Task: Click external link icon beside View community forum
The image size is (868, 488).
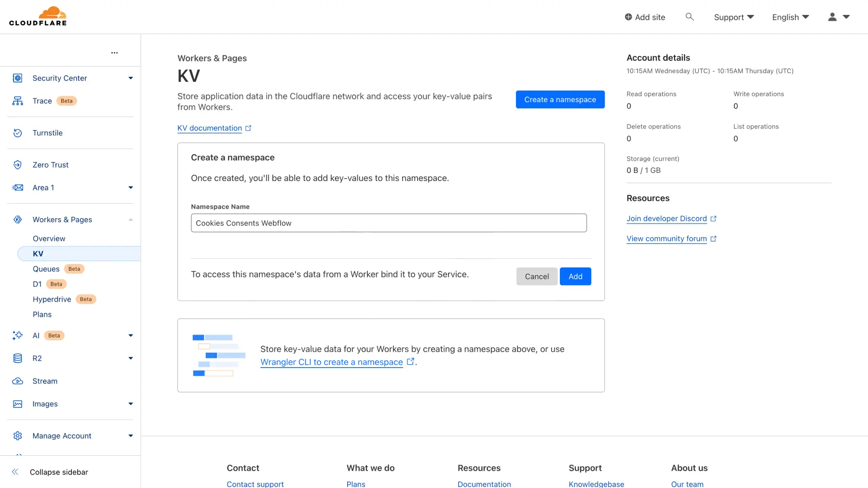Action: (x=714, y=239)
